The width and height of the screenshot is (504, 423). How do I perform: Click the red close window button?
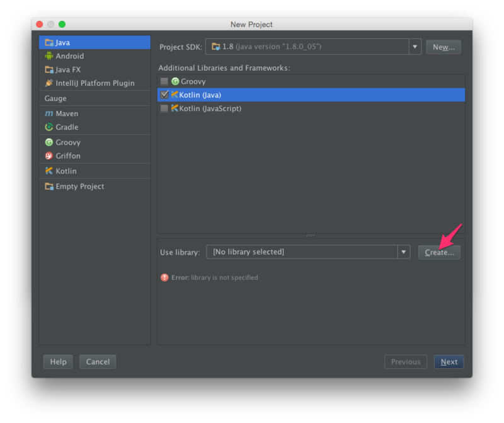pos(40,24)
